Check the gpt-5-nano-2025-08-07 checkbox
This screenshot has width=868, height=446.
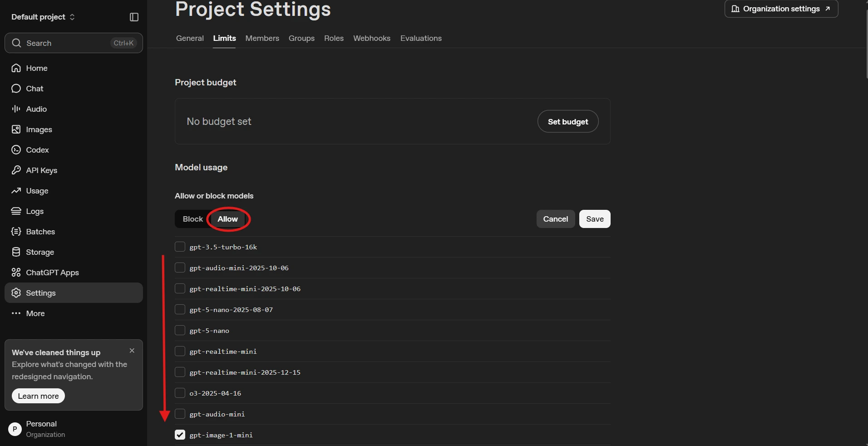click(x=180, y=309)
